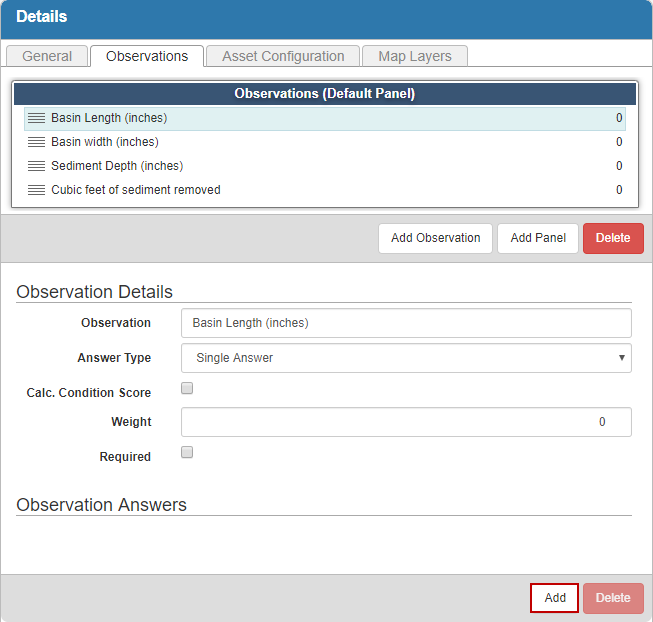Screen dimensions: 653x622
Task: Click the Weight input field
Action: coord(406,422)
